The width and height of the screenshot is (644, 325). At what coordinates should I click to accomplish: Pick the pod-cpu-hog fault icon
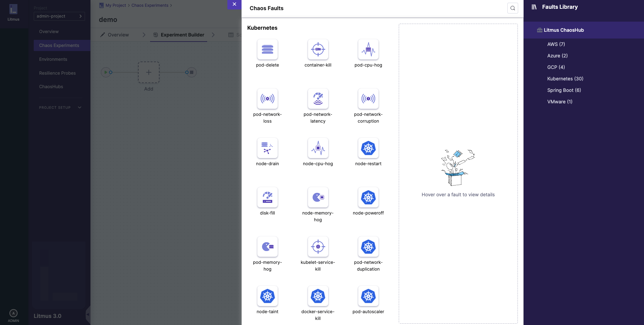click(x=368, y=50)
